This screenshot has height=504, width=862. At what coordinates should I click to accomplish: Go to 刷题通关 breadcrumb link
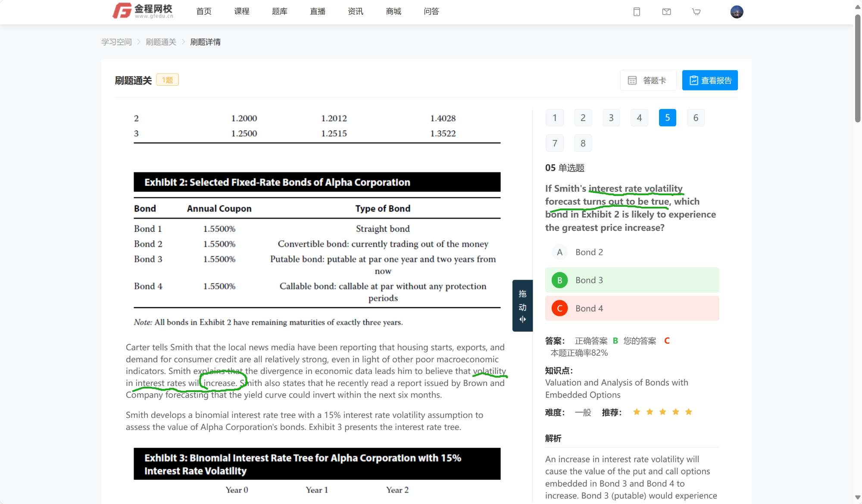pos(161,42)
